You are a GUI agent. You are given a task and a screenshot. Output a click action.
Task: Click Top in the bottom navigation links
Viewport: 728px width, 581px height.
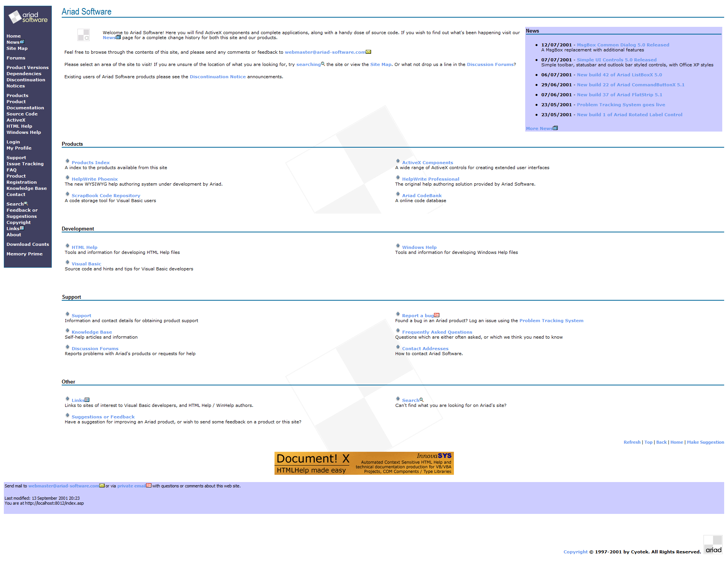click(x=648, y=442)
